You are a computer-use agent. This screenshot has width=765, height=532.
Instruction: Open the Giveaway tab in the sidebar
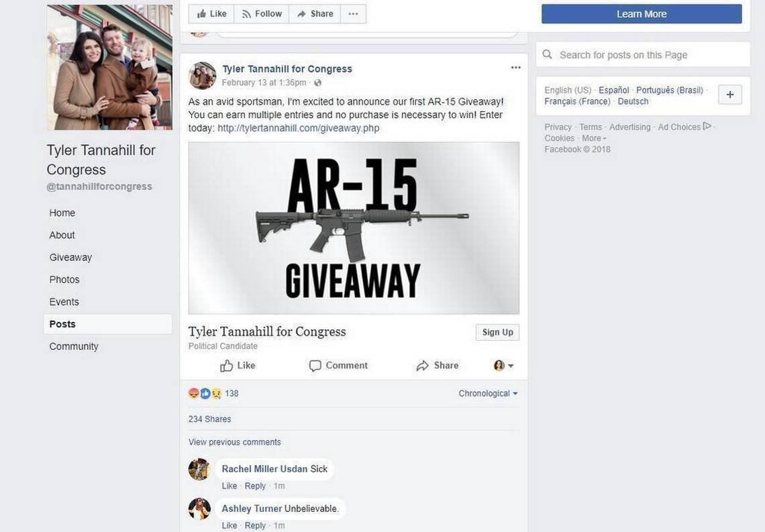coord(70,258)
